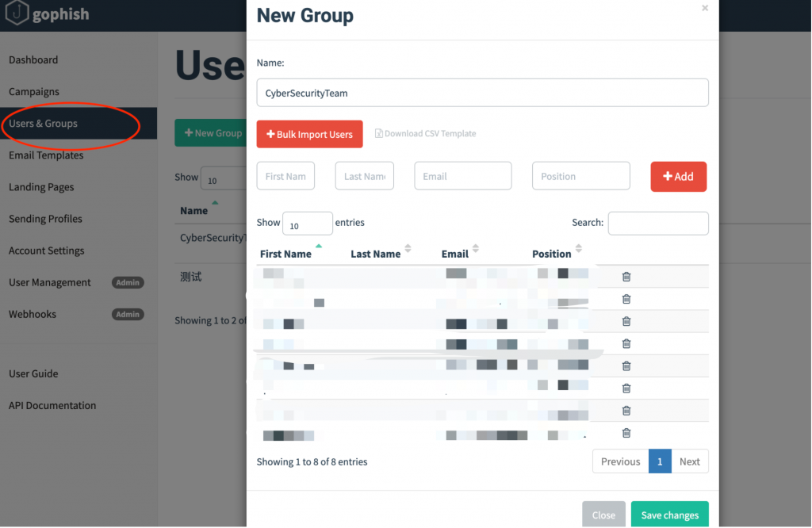This screenshot has width=812, height=528.
Task: Close the New Group dialog with X
Action: (705, 9)
